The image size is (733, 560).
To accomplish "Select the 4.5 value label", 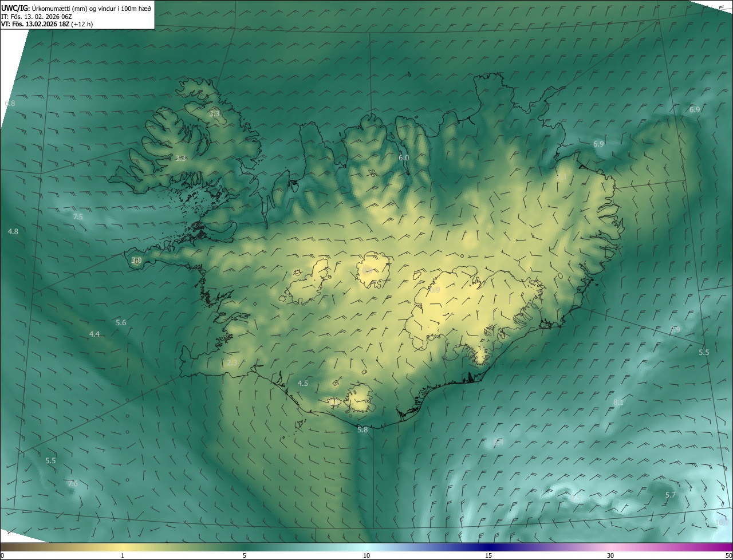I will click(303, 384).
